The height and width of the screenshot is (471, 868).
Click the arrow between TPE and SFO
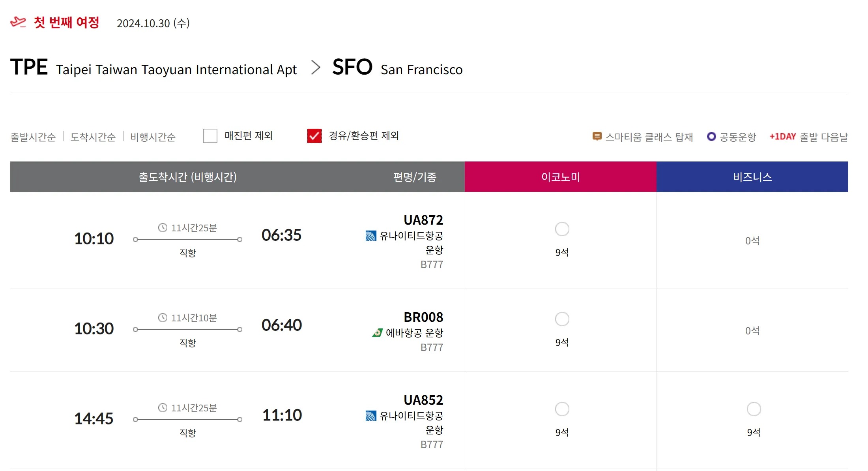[315, 67]
